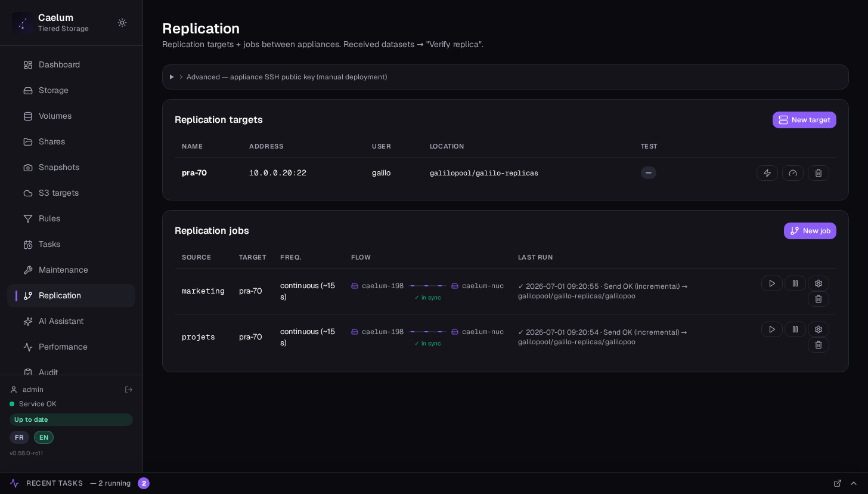
Task: Click the in sync status of projets job
Action: [428, 344]
